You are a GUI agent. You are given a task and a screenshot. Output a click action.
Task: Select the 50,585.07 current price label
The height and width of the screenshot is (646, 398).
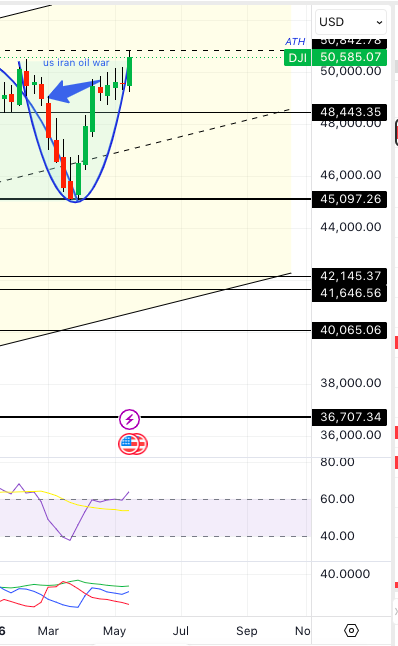(x=349, y=57)
